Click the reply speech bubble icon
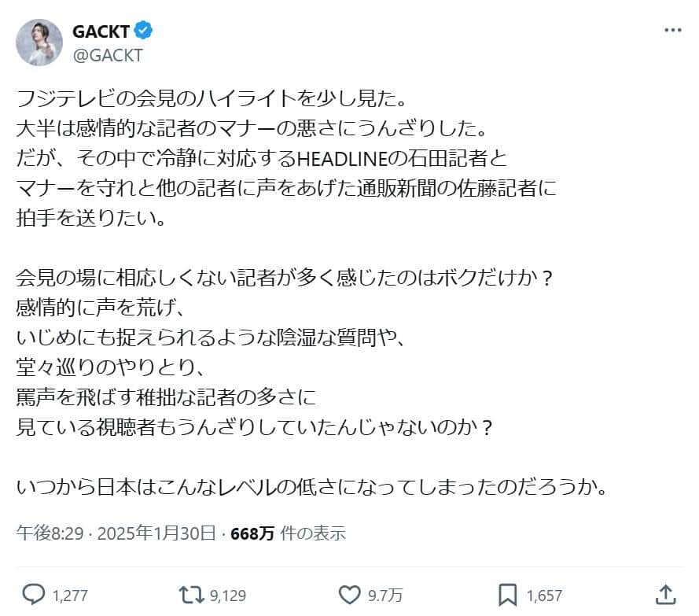The width and height of the screenshot is (699, 616). [32, 592]
